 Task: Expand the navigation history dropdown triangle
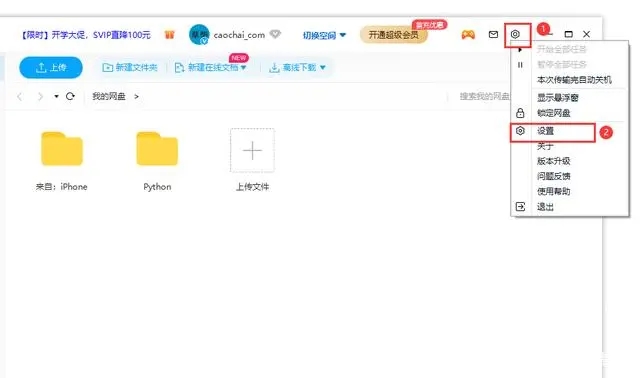pyautogui.click(x=56, y=96)
